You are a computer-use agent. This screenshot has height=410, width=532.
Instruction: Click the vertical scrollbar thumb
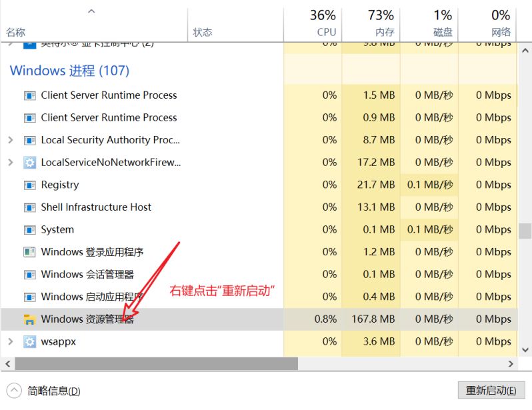(x=525, y=231)
